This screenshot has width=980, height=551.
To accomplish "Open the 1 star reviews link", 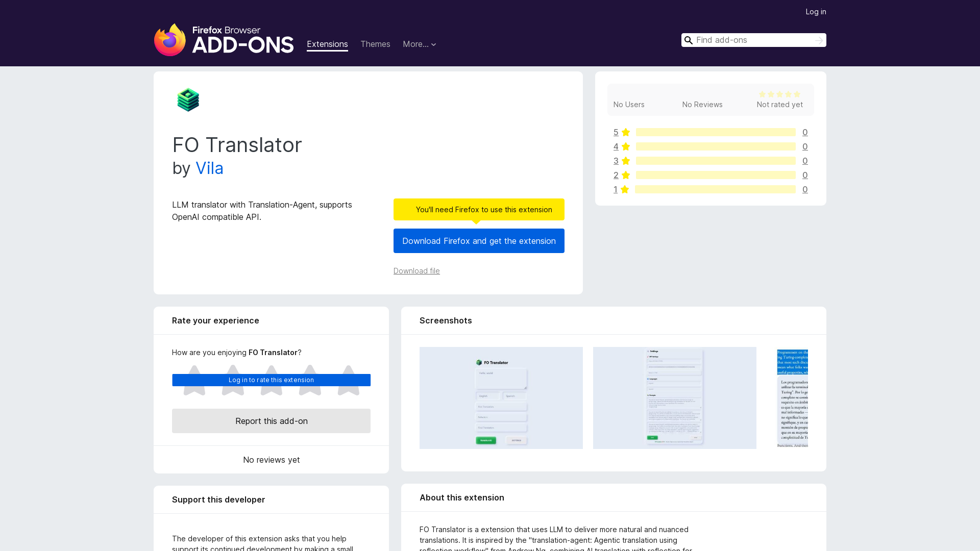I will (x=616, y=189).
